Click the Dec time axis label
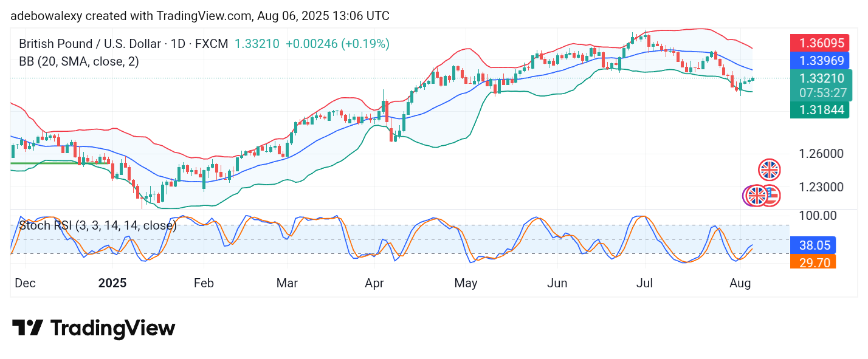The width and height of the screenshot is (868, 359). 26,283
